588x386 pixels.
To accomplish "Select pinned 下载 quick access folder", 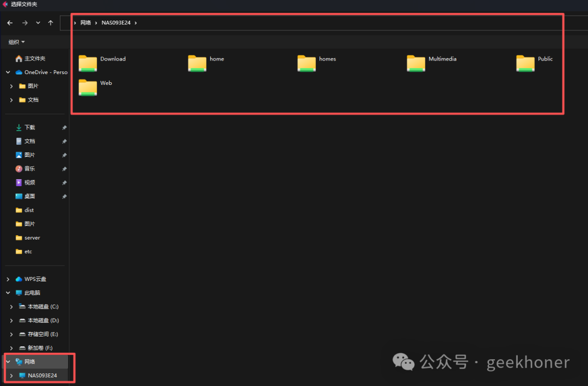I will coord(29,127).
